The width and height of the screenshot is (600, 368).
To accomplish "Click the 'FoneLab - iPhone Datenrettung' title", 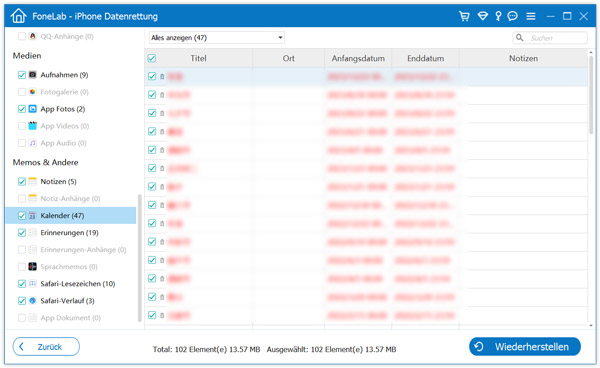I will point(95,16).
